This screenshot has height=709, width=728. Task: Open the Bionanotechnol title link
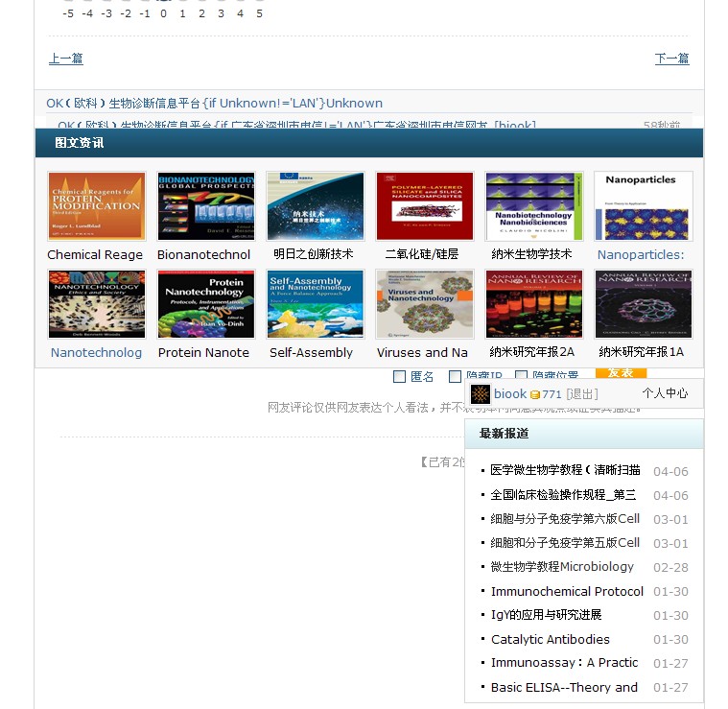coord(203,254)
